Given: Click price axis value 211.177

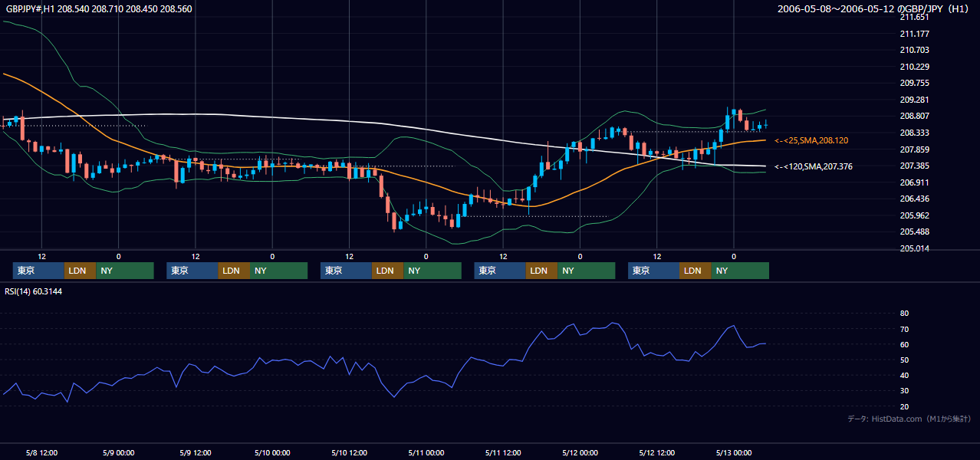Looking at the screenshot, I should 915,34.
